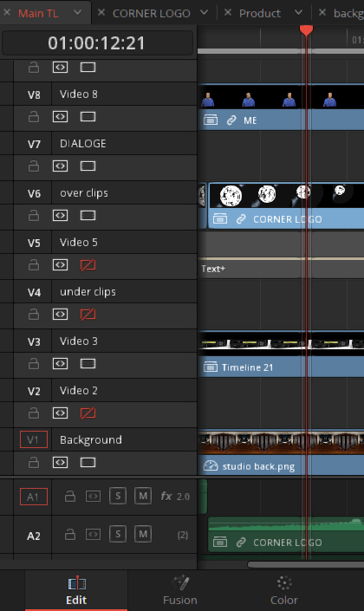This screenshot has height=611, width=364.
Task: Lock the V1 Background track
Action: [x=34, y=462]
